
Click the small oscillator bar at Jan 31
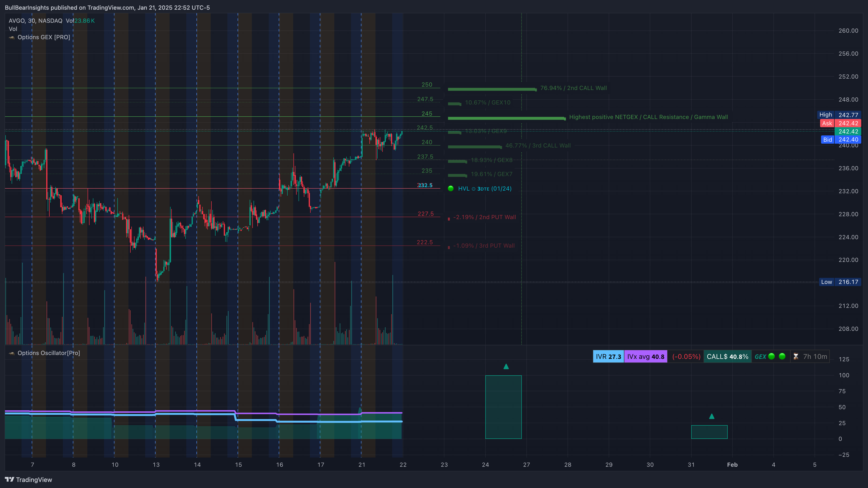point(709,432)
